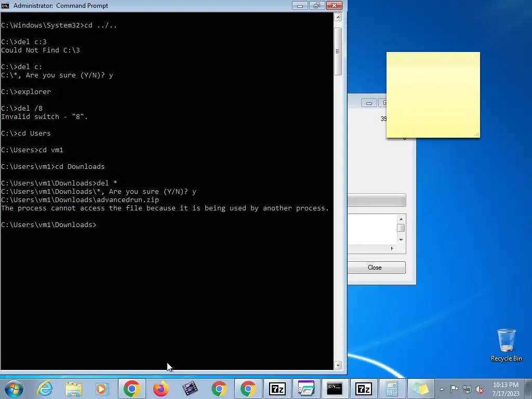Open Windows Media Player taskbar icon

[x=102, y=389]
